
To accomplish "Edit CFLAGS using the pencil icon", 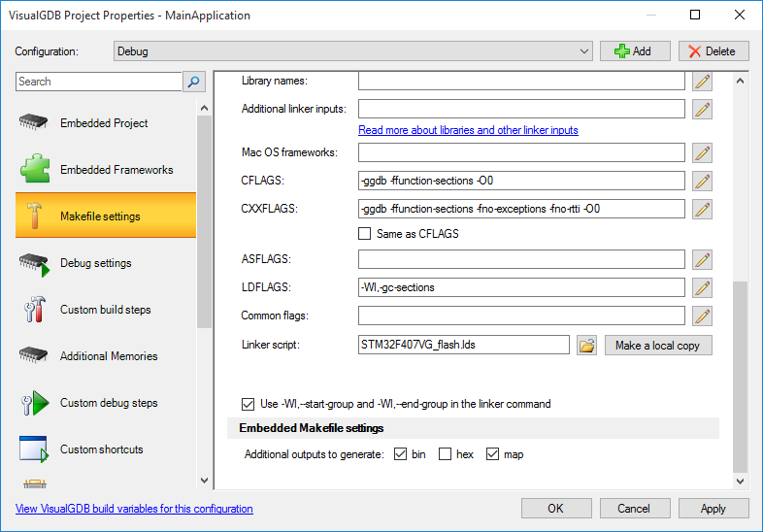I will (x=702, y=182).
